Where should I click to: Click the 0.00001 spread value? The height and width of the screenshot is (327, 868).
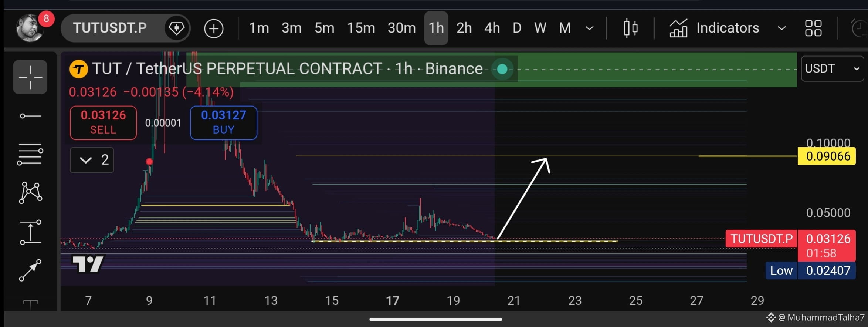pyautogui.click(x=163, y=123)
